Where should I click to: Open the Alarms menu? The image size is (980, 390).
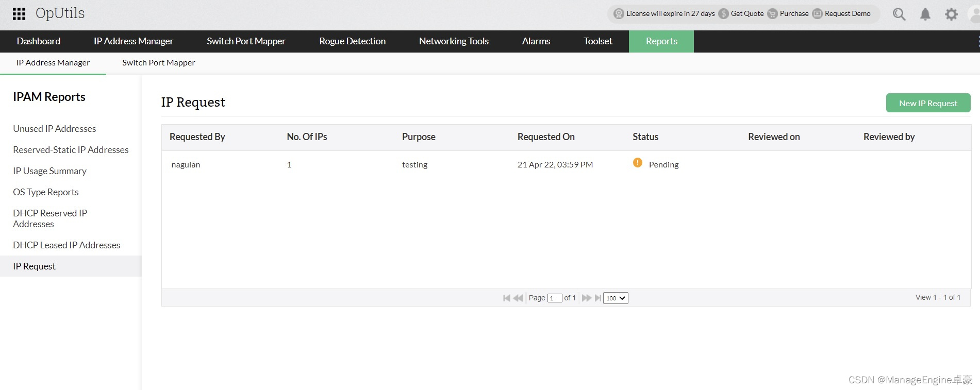tap(536, 41)
